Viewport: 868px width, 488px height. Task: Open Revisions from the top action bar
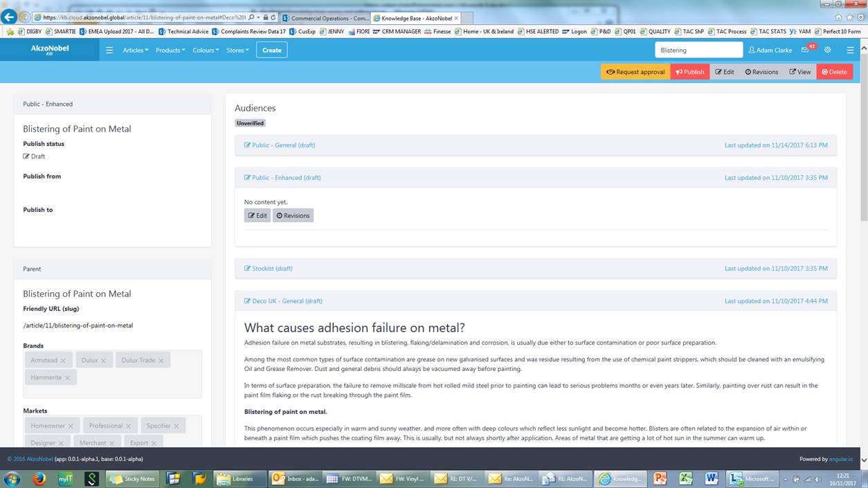click(x=761, y=71)
